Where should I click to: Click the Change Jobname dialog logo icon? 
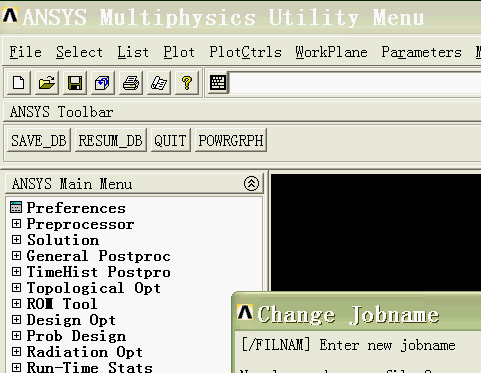coord(245,313)
